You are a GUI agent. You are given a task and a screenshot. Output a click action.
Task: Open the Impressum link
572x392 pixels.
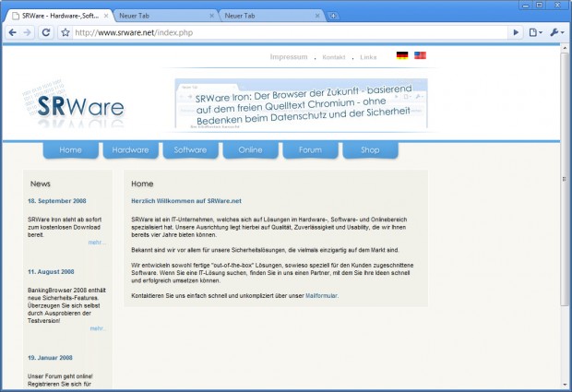[289, 57]
